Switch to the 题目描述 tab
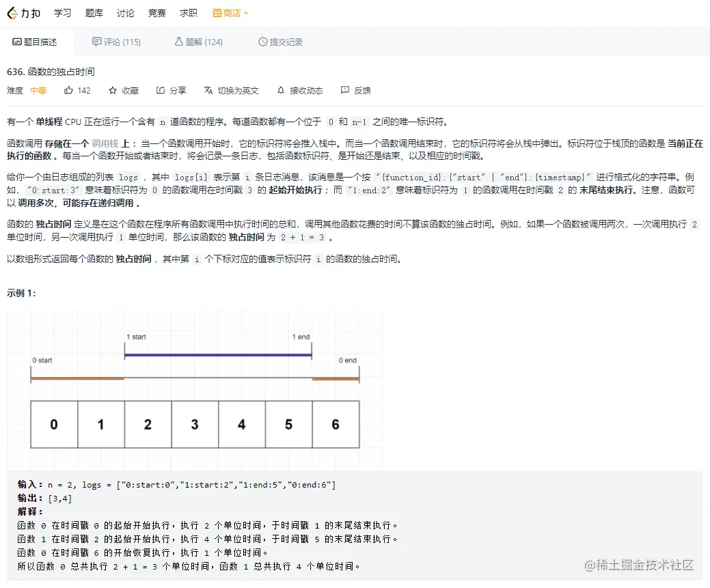Image resolution: width=710 pixels, height=588 pixels. pos(35,42)
